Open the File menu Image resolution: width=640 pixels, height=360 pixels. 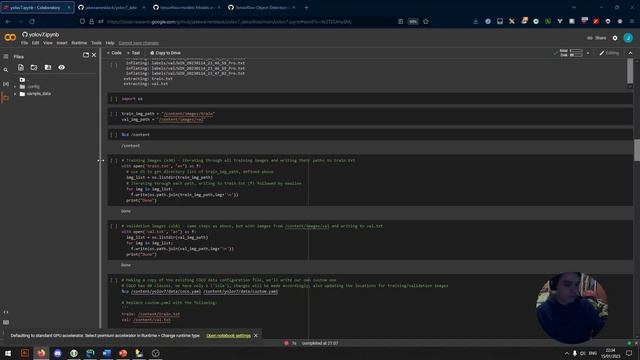pyautogui.click(x=24, y=43)
